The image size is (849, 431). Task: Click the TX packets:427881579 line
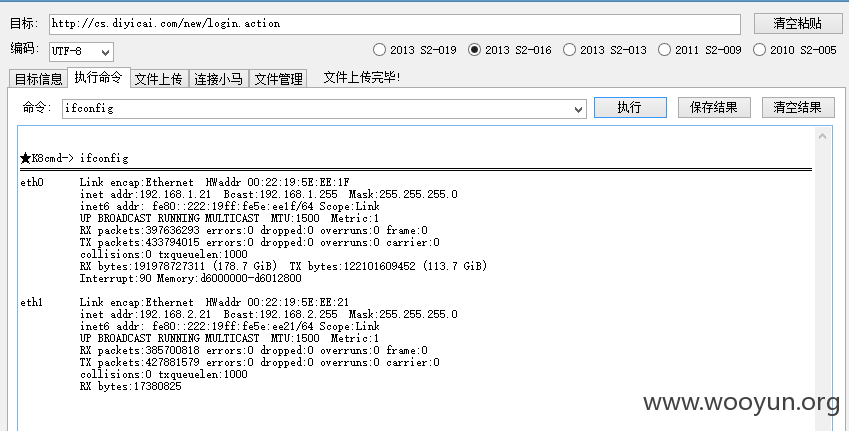click(x=259, y=363)
